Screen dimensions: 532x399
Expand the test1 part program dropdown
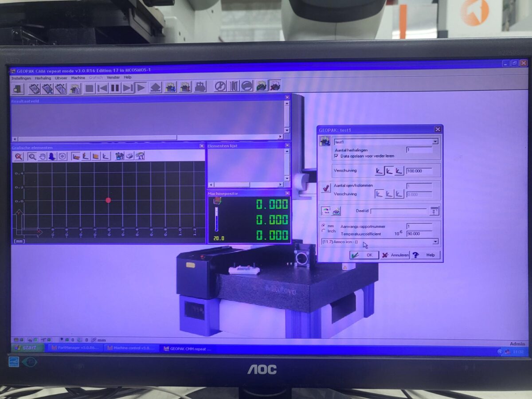click(x=435, y=141)
